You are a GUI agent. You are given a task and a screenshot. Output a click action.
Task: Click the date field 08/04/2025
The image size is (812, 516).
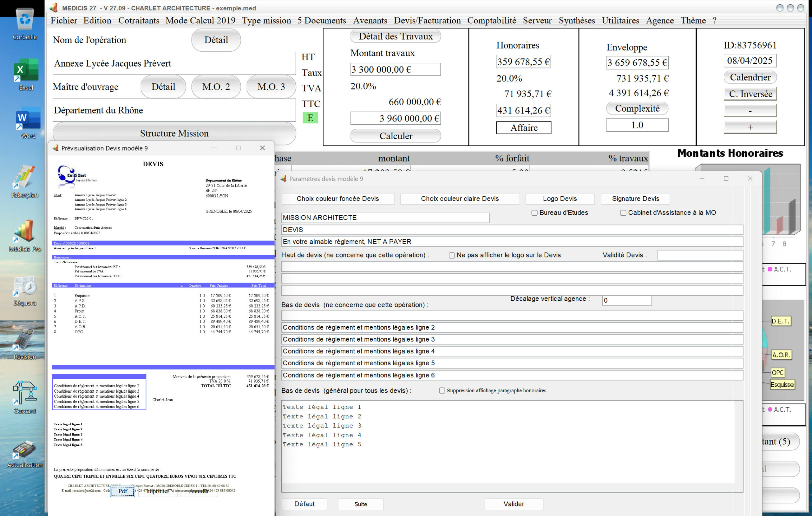pyautogui.click(x=750, y=61)
